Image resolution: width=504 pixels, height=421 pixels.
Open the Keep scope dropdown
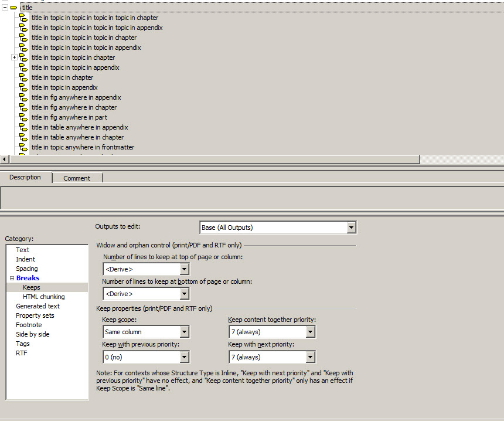point(184,332)
